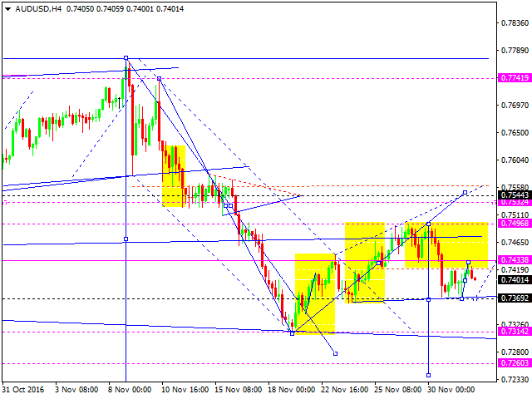Select the anchor point below the 22 Nov rectangle

point(335,353)
